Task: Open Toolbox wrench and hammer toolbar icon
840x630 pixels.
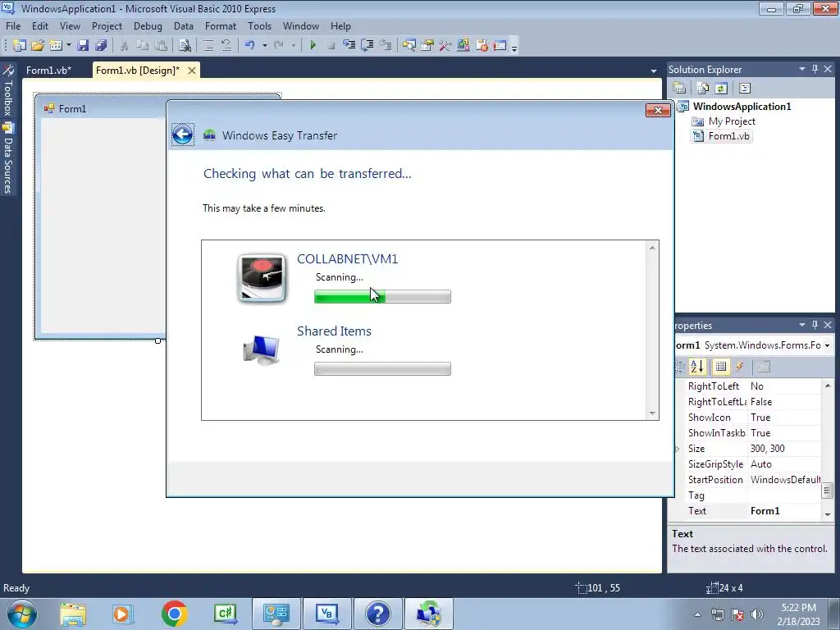Action: [x=445, y=46]
